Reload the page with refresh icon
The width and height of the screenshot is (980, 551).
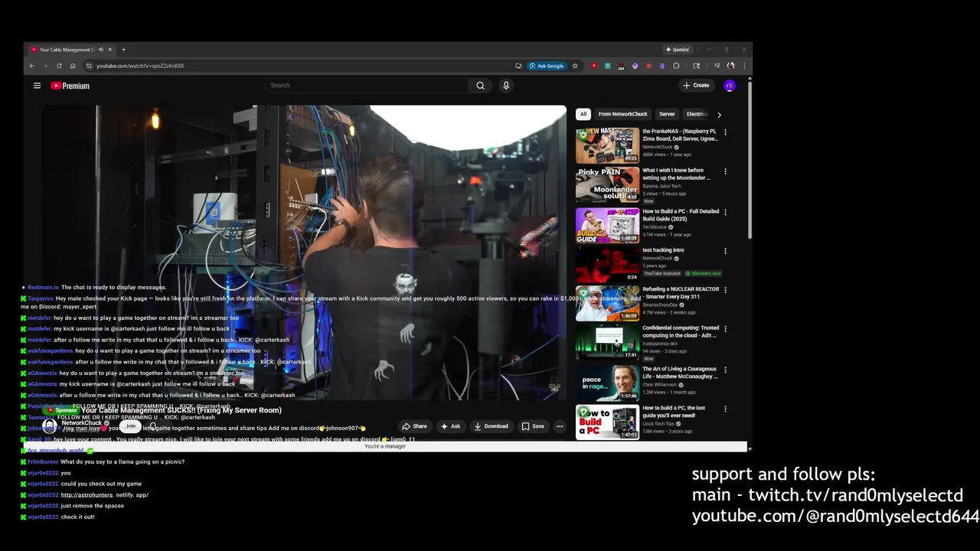point(59,66)
